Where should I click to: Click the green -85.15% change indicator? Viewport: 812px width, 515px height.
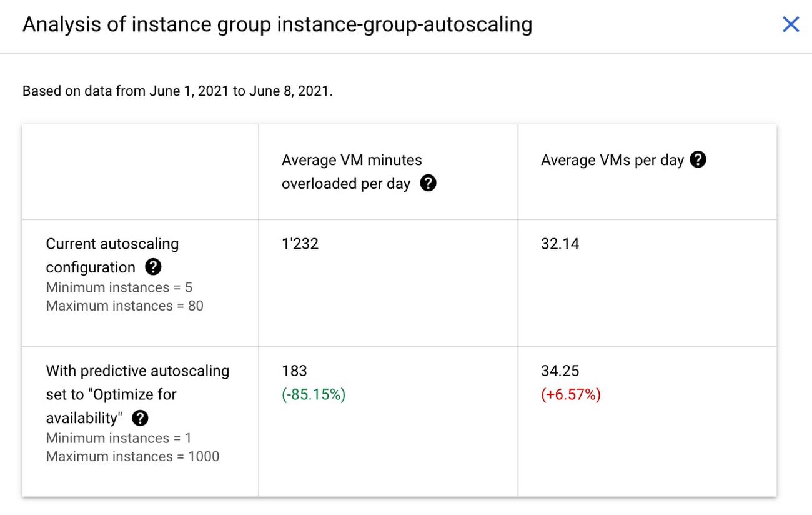point(314,395)
